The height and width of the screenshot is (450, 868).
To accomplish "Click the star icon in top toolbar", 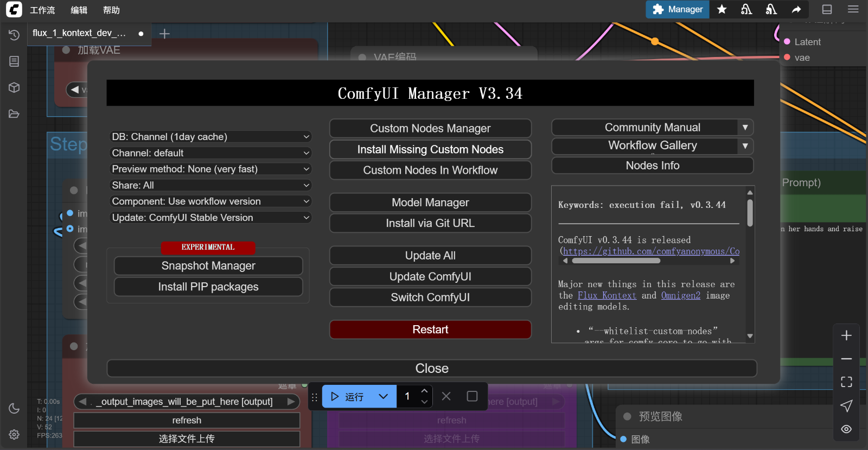I will pyautogui.click(x=722, y=9).
